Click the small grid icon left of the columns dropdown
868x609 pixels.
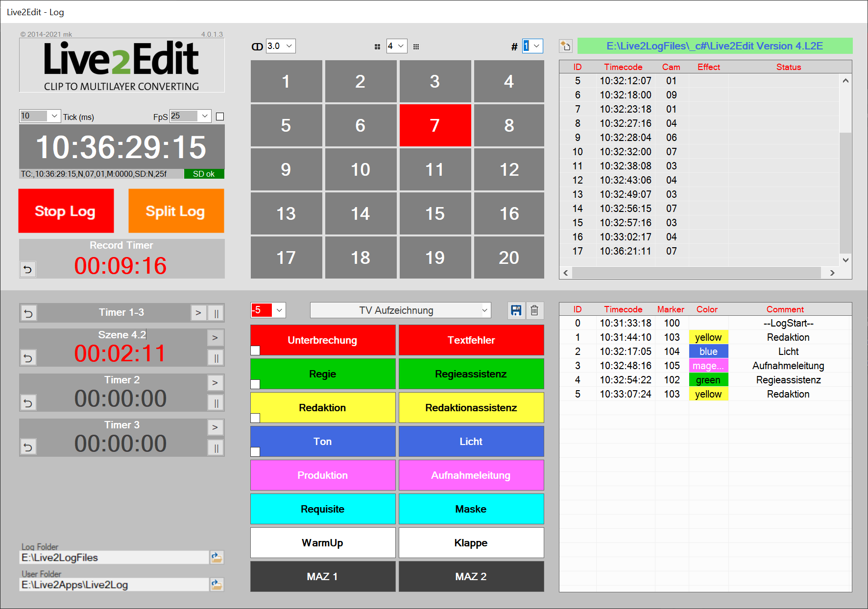(377, 47)
